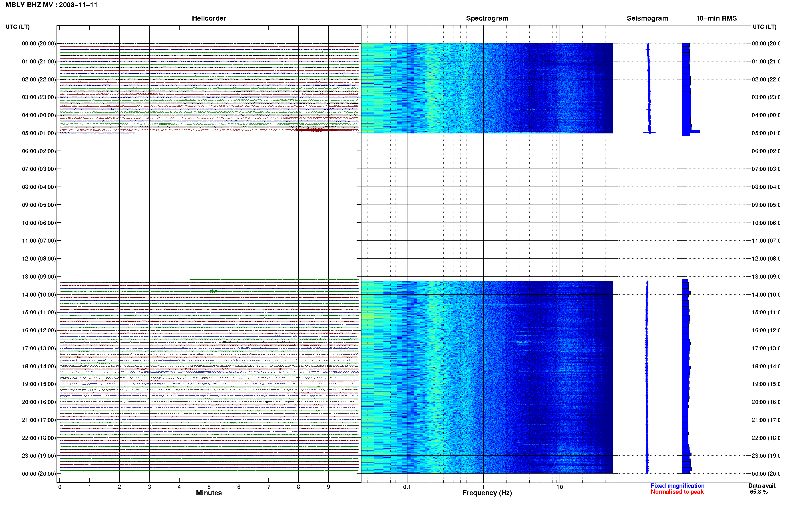Click the right-side time label at the 12:00 row
The height and width of the screenshot is (508, 812).
(766, 259)
